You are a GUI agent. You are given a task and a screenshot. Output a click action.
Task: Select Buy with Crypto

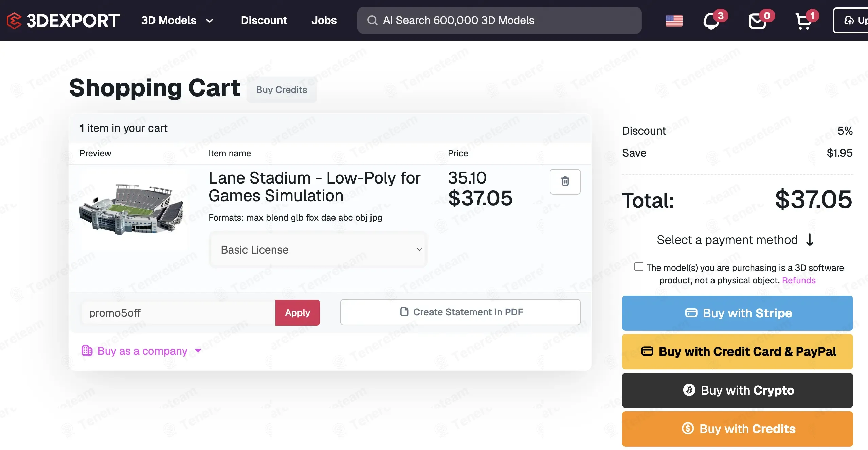(738, 390)
